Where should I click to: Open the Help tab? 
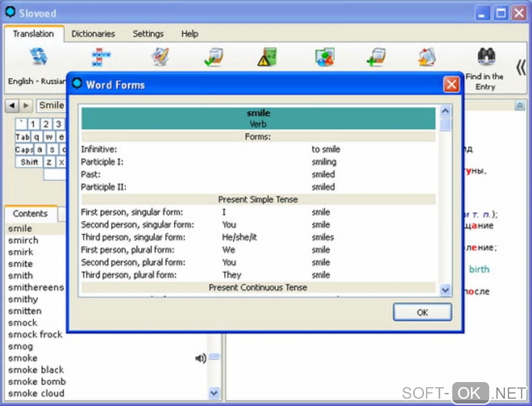(189, 33)
